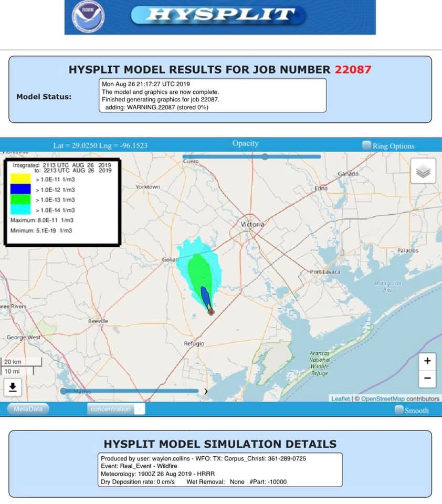Click the Goliad label on the map
This screenshot has width=442, height=504.
[170, 259]
